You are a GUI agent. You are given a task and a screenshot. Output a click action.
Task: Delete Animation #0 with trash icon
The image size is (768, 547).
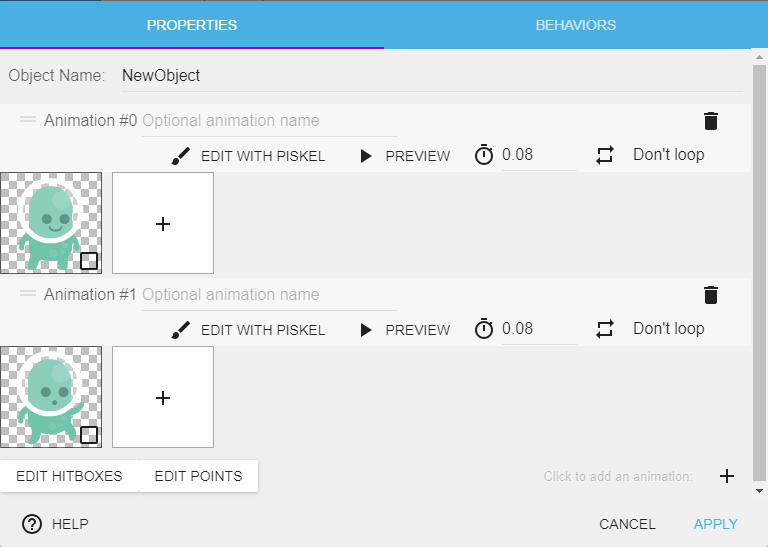pos(711,121)
